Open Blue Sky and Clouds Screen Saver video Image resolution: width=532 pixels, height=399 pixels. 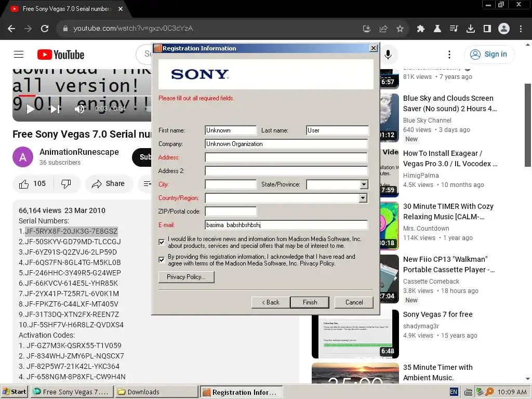(449, 103)
